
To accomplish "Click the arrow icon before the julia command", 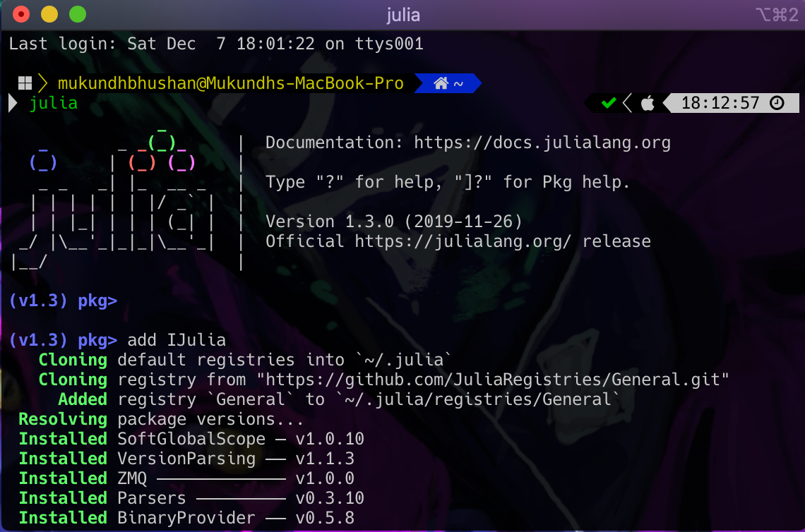I will tap(11, 103).
